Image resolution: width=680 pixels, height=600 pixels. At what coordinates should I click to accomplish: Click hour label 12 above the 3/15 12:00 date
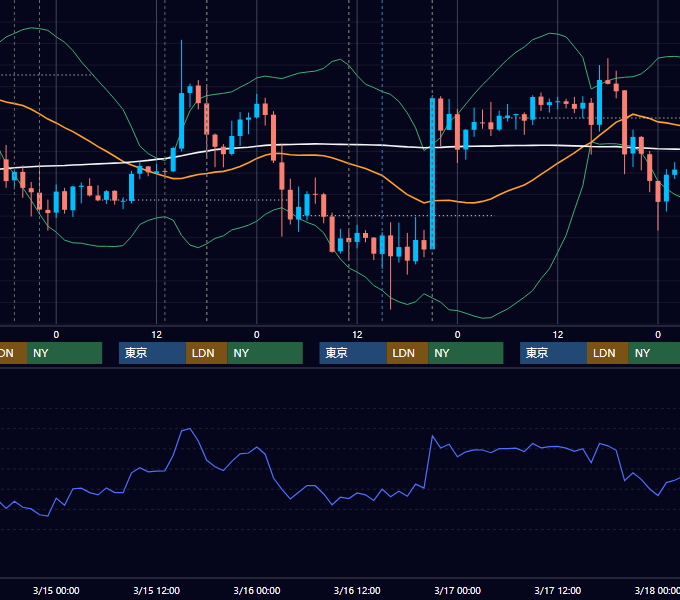point(157,335)
